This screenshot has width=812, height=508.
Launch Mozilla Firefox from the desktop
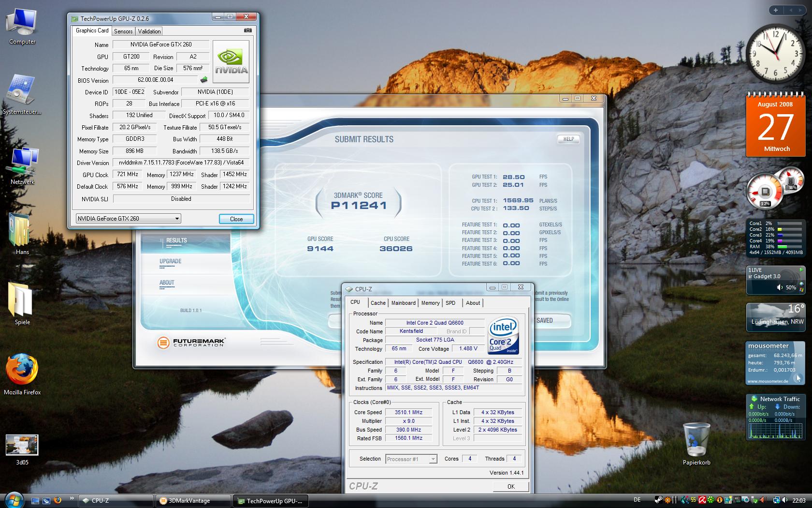22,374
